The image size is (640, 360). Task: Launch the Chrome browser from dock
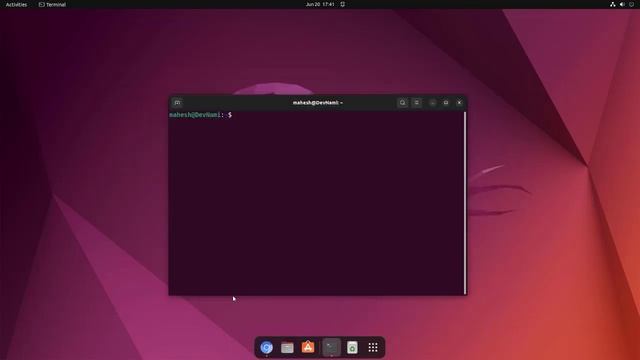(267, 347)
